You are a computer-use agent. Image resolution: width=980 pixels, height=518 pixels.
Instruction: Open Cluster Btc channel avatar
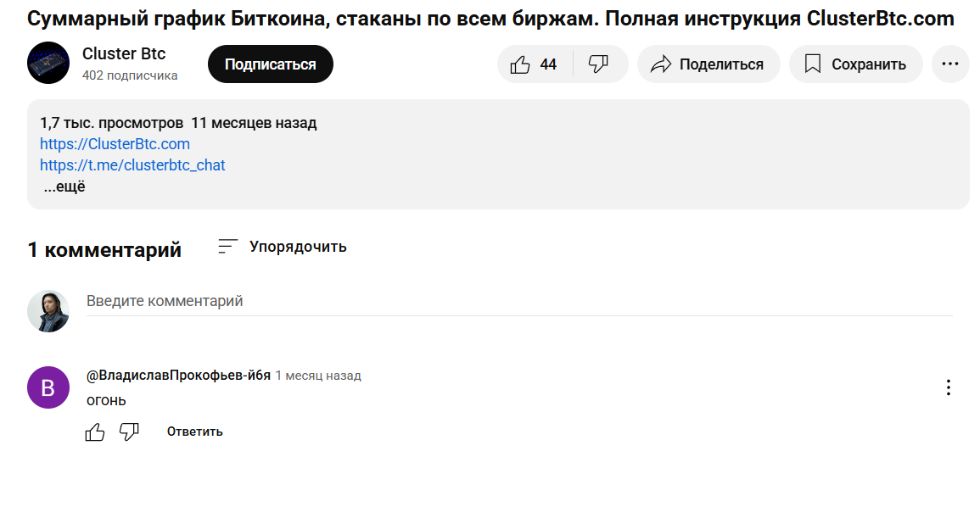coord(48,63)
